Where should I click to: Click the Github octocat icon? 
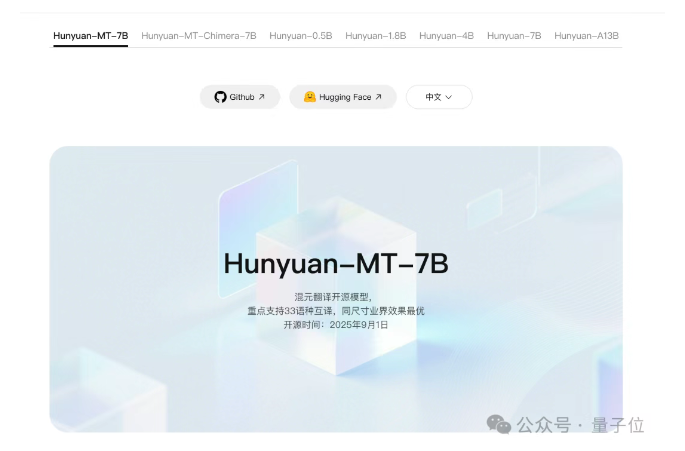click(220, 97)
